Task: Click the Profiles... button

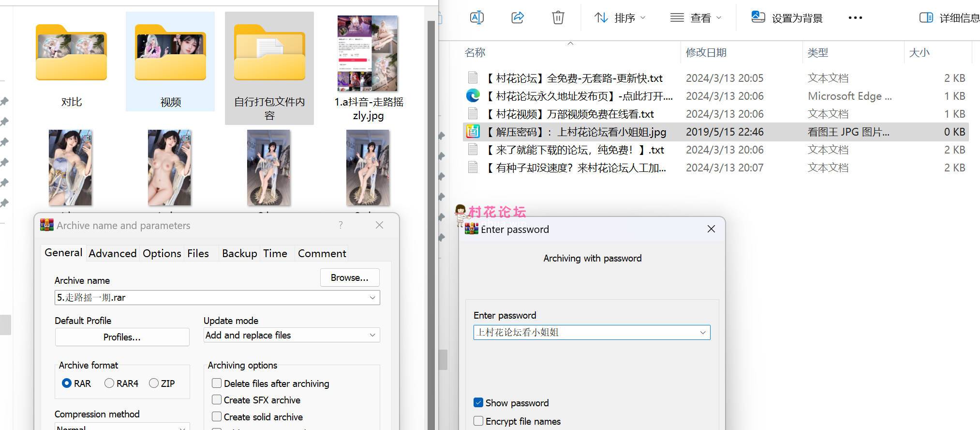Action: point(122,337)
